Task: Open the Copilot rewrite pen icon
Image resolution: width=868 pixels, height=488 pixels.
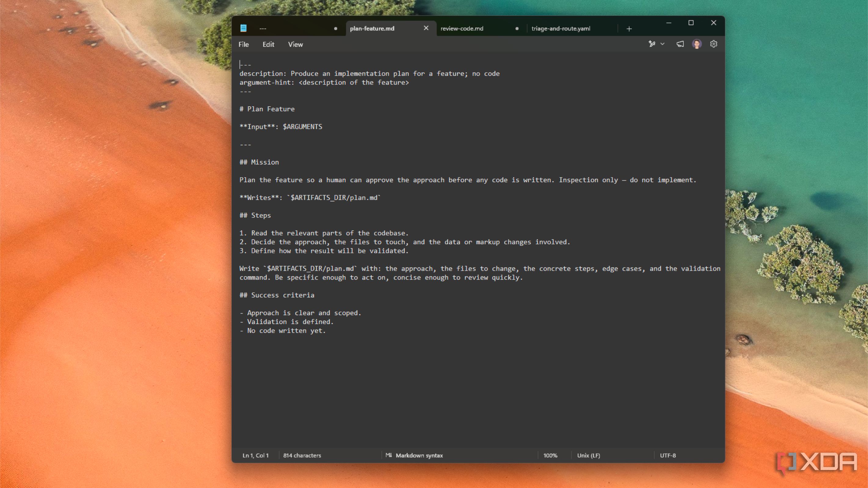Action: pyautogui.click(x=652, y=44)
